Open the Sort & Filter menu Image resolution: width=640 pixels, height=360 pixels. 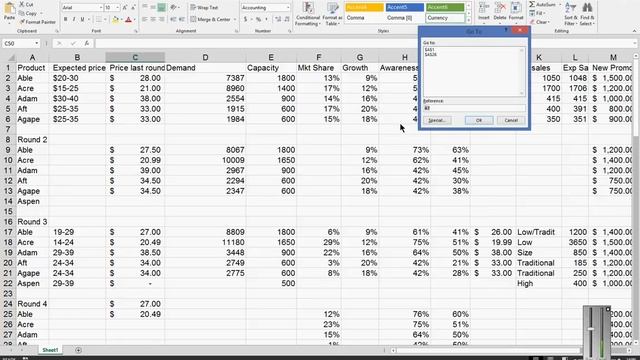coord(571,14)
